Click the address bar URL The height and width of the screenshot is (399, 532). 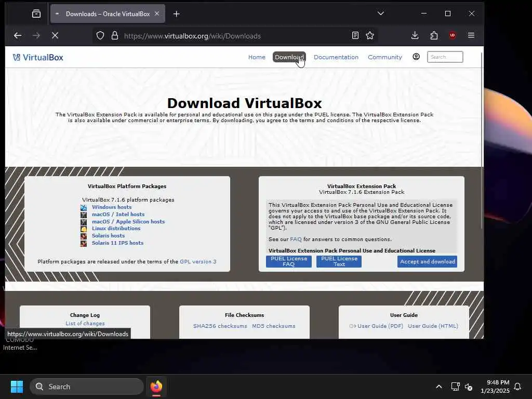[192, 36]
